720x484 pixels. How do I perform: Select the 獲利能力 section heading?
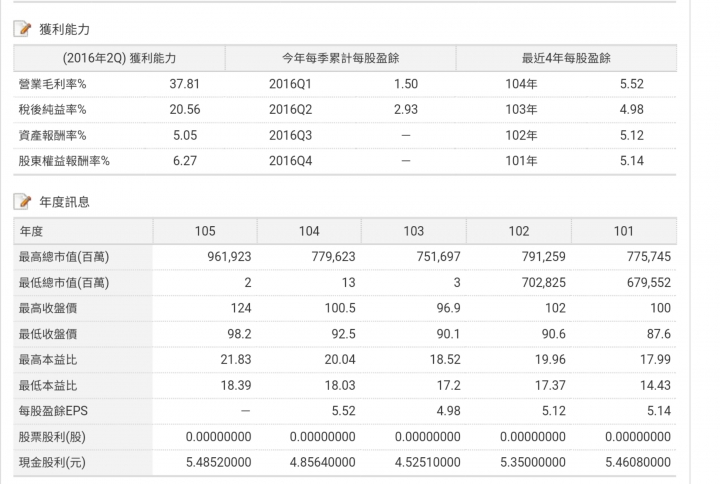64,29
